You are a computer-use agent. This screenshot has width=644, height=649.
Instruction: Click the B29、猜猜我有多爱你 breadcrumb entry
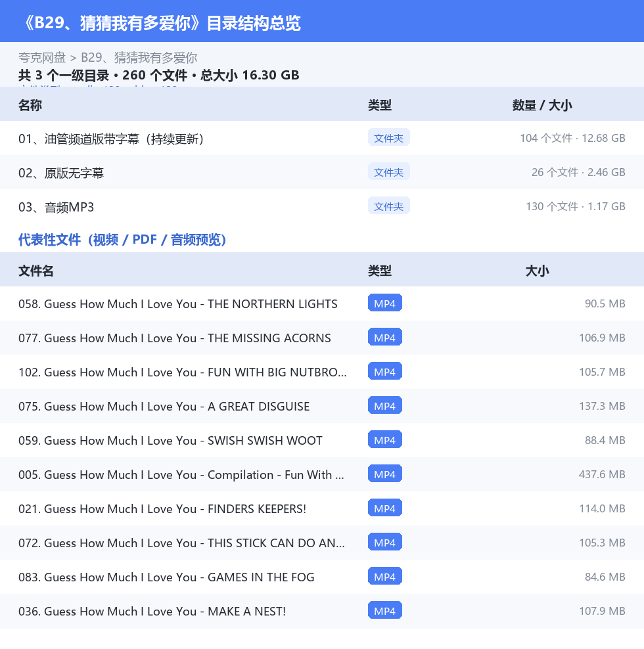(x=139, y=58)
